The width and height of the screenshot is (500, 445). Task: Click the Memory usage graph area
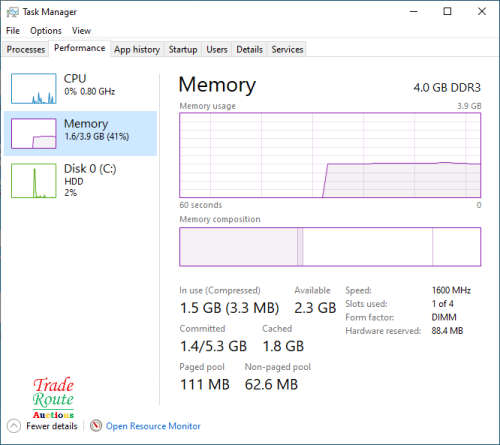pyautogui.click(x=330, y=155)
